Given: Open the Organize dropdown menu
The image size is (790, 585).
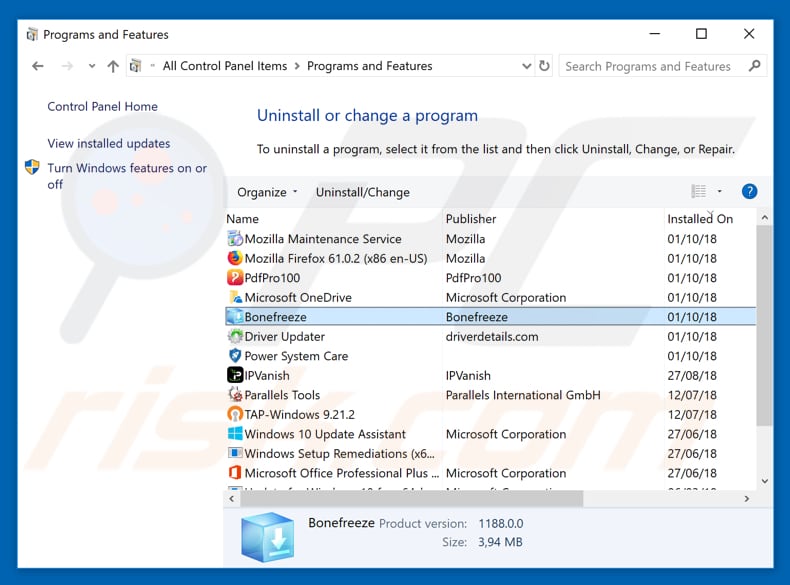Looking at the screenshot, I should point(267,192).
